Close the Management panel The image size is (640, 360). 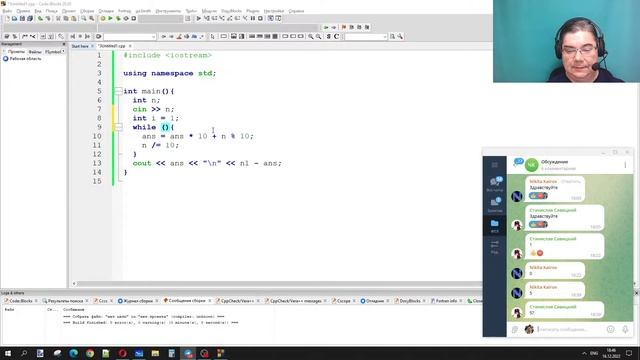point(64,44)
